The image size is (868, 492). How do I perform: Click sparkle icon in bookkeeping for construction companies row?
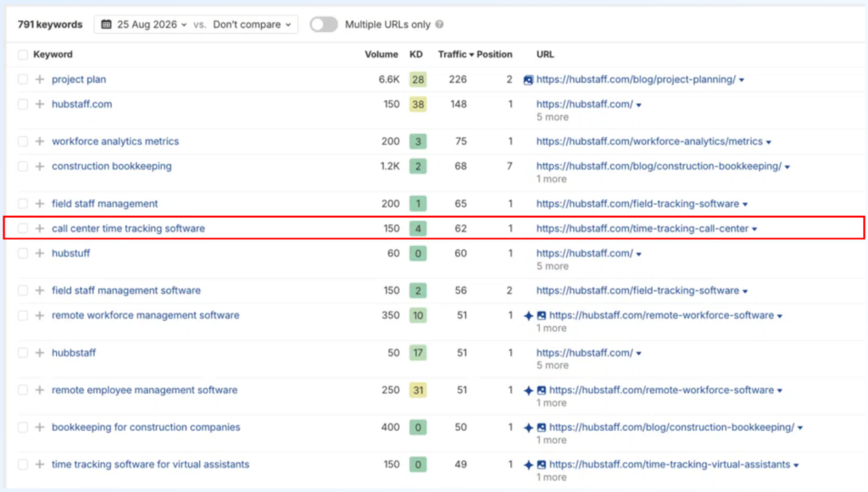(x=528, y=428)
